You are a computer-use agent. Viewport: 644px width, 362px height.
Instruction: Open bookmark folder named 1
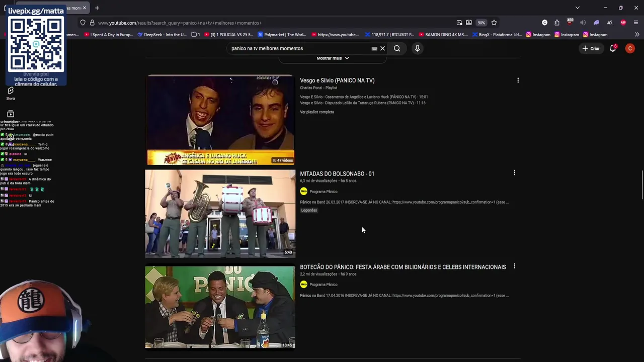pos(196,35)
